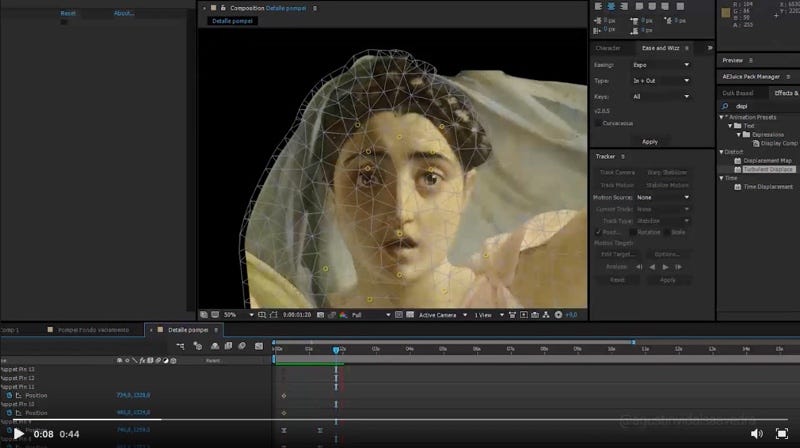Click the Track Camera button

(617, 172)
